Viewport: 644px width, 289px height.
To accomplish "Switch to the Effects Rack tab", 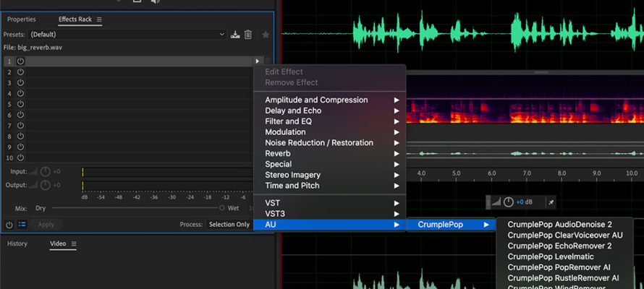I will [75, 20].
